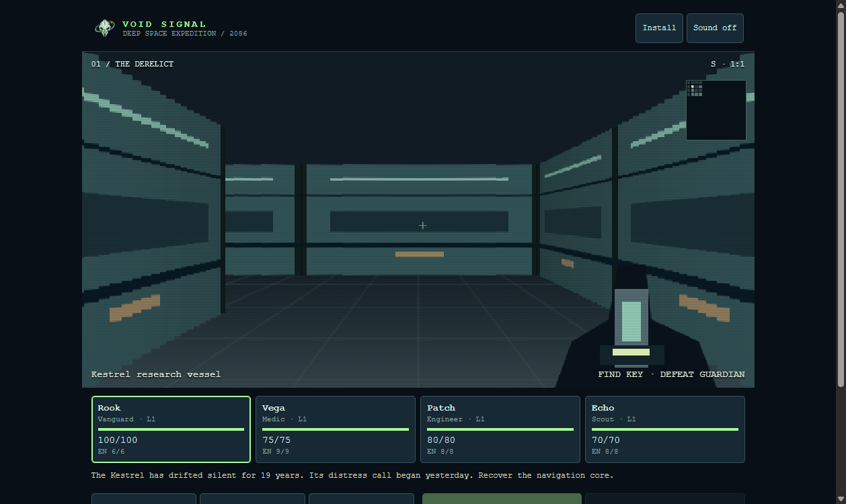Click the Kestrel story message line
The image size is (846, 504).
(x=352, y=475)
